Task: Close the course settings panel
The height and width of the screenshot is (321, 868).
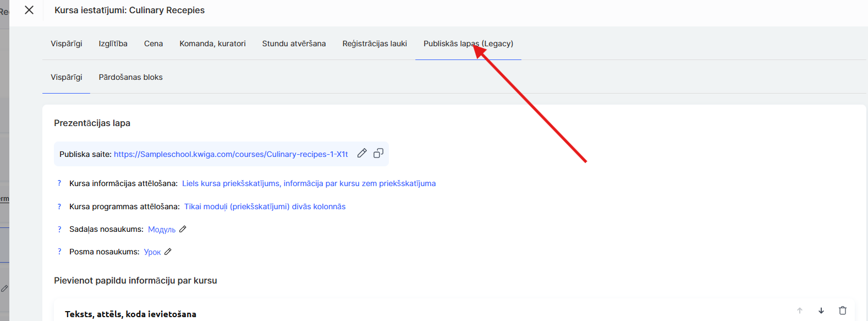Action: (x=29, y=10)
